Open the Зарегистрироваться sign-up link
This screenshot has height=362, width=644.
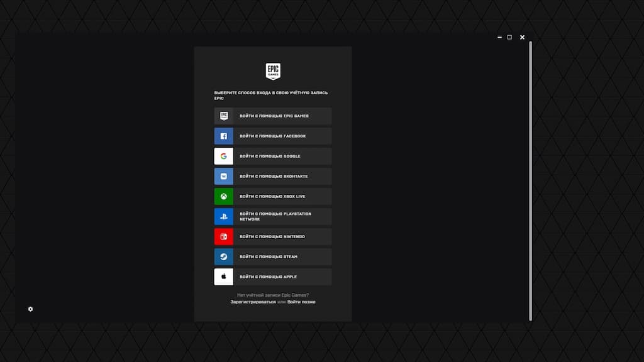coord(253,302)
